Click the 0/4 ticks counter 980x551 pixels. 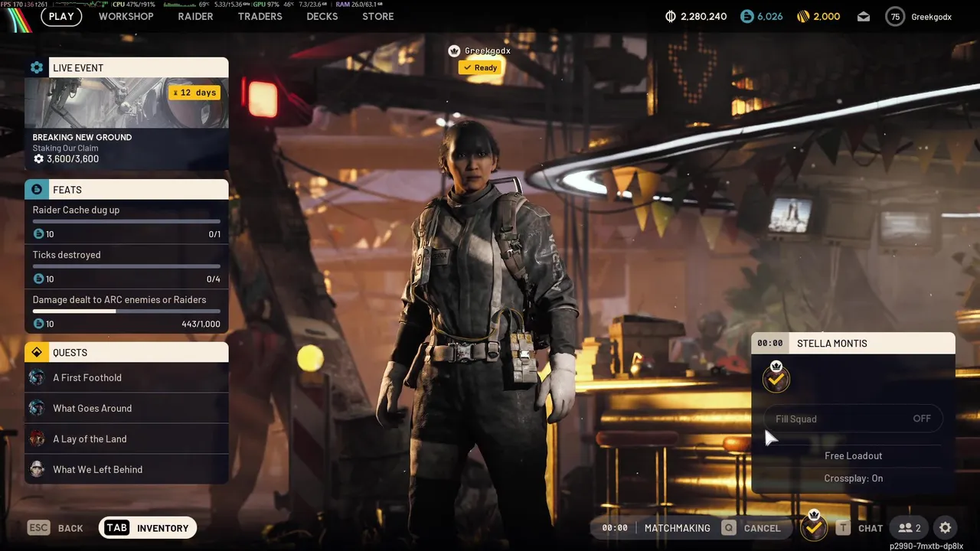point(214,279)
